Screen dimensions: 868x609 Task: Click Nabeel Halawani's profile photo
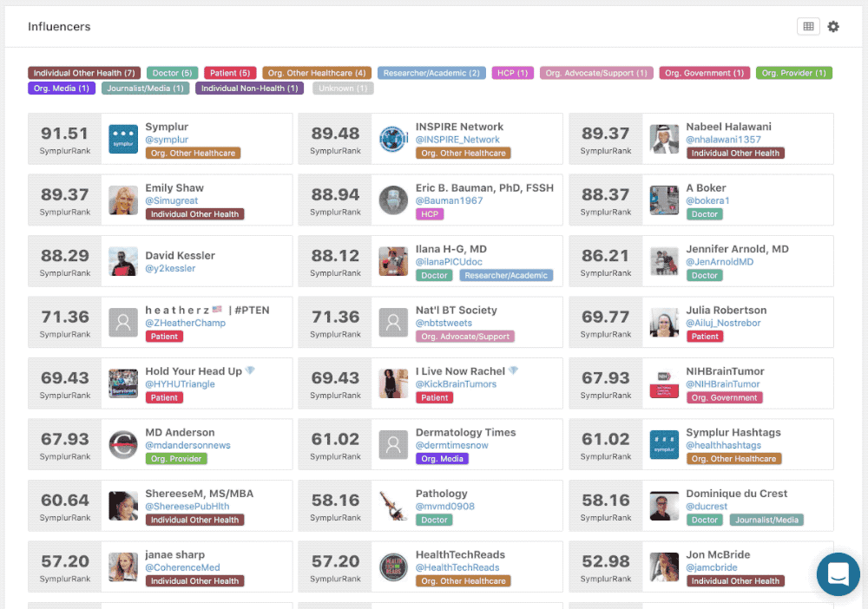[664, 139]
